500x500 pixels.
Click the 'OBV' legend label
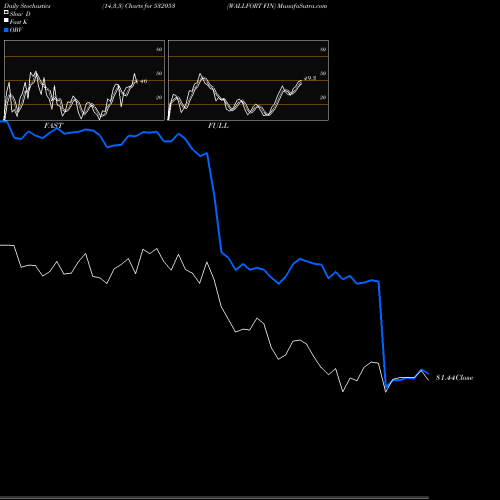(16, 30)
